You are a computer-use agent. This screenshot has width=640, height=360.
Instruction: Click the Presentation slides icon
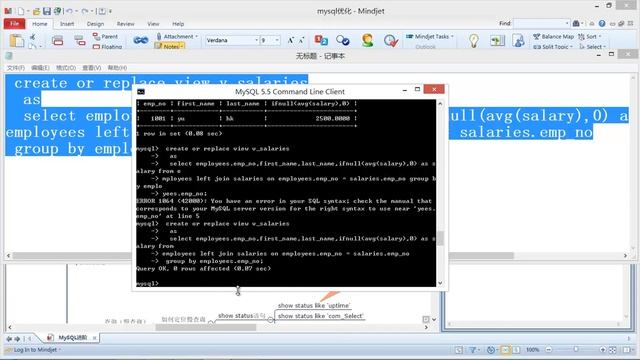[x=497, y=40]
